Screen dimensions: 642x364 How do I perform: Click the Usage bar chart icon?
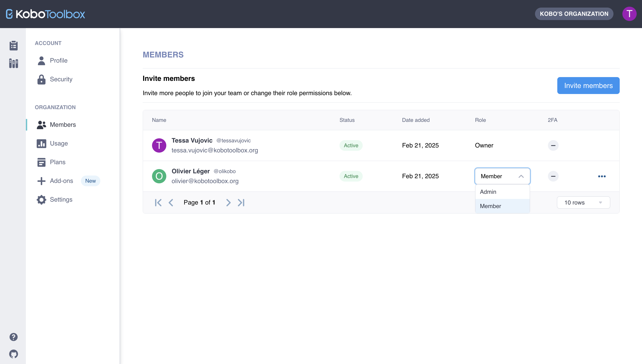click(41, 143)
